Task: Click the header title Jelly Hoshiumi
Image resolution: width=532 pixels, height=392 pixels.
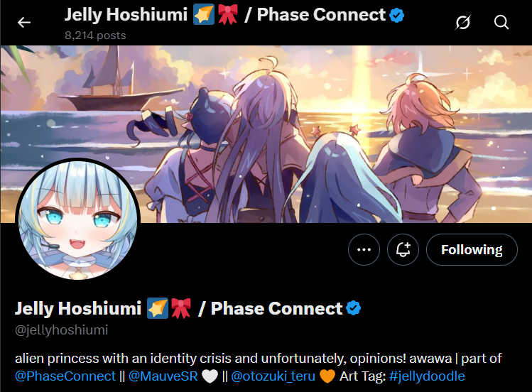Action: tap(126, 15)
